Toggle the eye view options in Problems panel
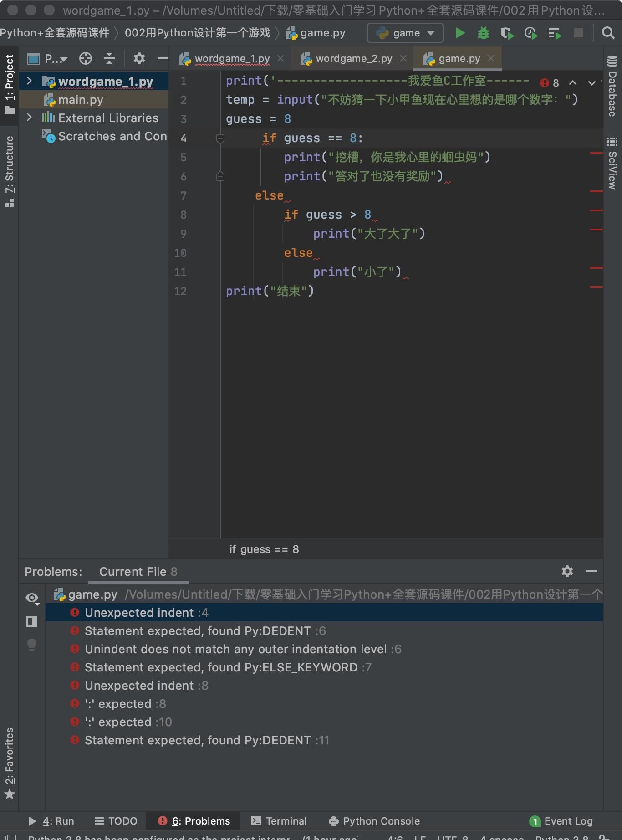622x840 pixels. 32,598
